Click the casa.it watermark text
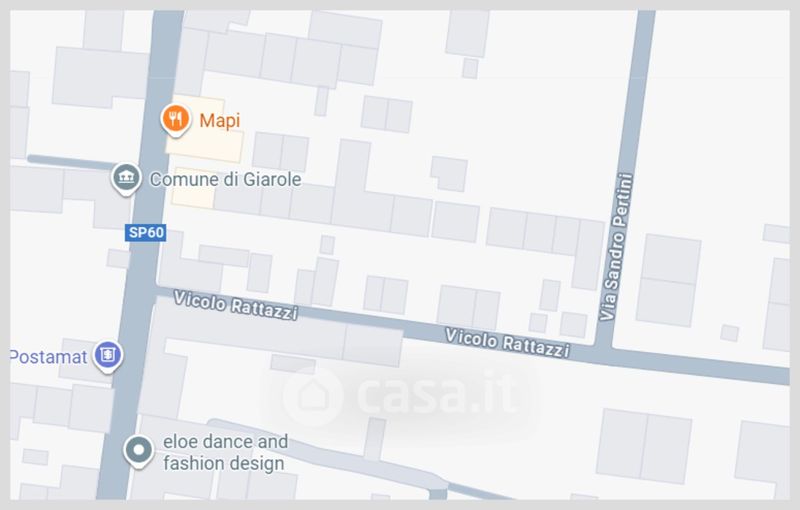Viewport: 800px width, 510px height. 438,394
